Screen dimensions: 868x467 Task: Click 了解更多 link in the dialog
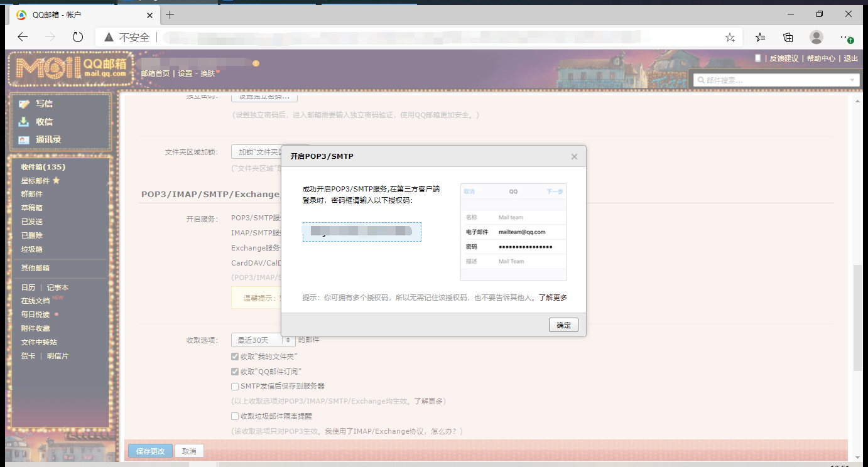coord(553,298)
